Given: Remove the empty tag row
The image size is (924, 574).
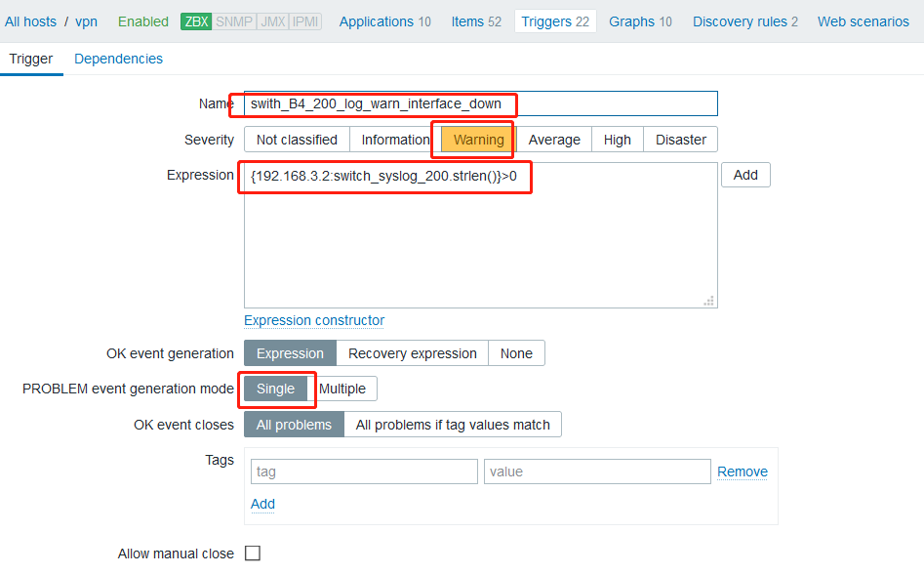Looking at the screenshot, I should coord(743,472).
